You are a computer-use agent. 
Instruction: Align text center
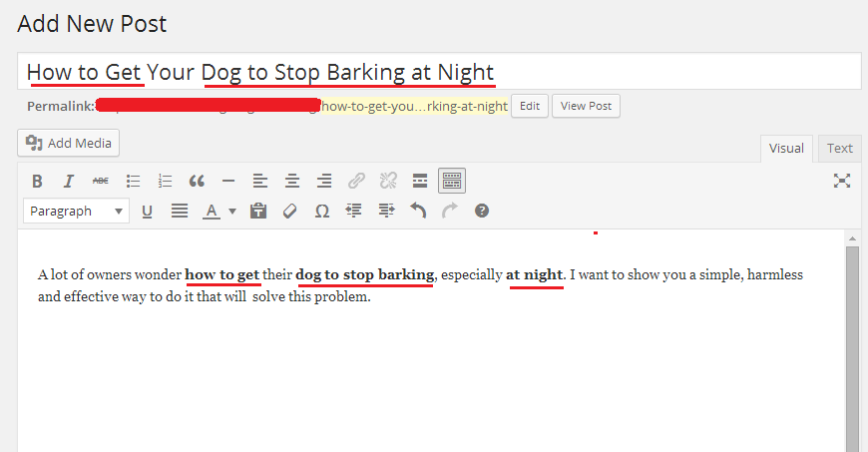click(x=292, y=182)
